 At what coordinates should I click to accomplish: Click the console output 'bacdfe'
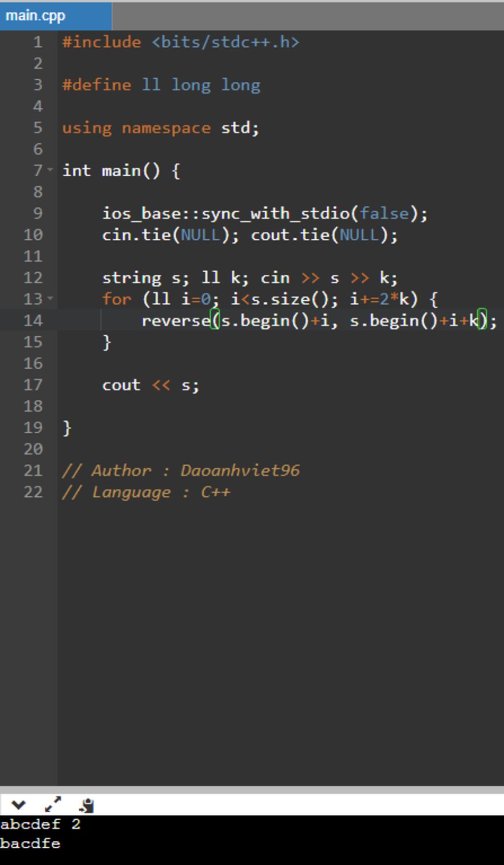coord(30,843)
